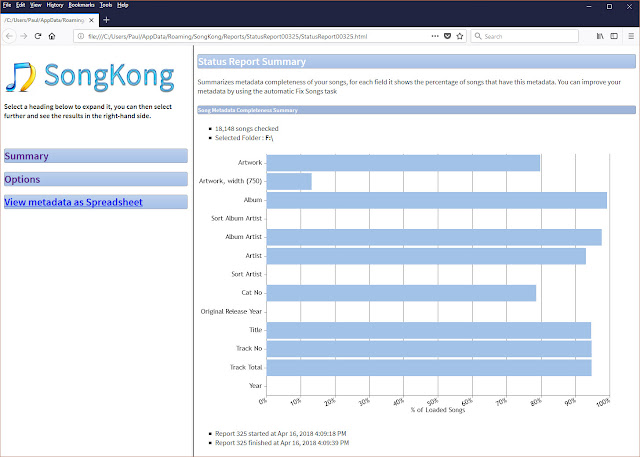Close the StatusReport browser tab
The image size is (640, 457).
pos(91,20)
